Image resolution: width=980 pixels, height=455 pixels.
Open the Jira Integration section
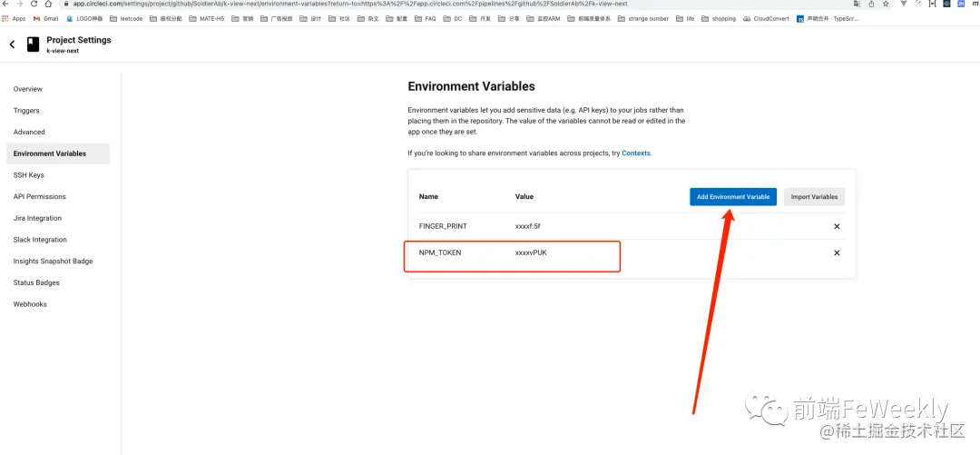[37, 219]
